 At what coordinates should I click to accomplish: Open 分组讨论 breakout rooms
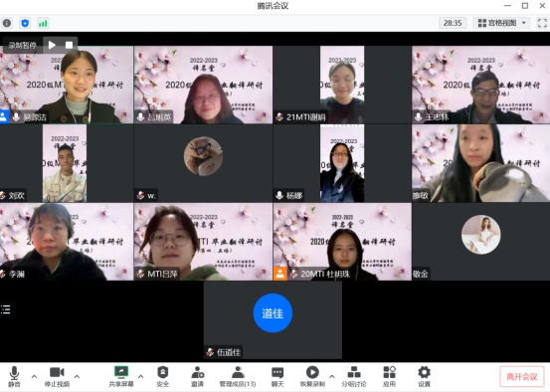[x=354, y=376]
